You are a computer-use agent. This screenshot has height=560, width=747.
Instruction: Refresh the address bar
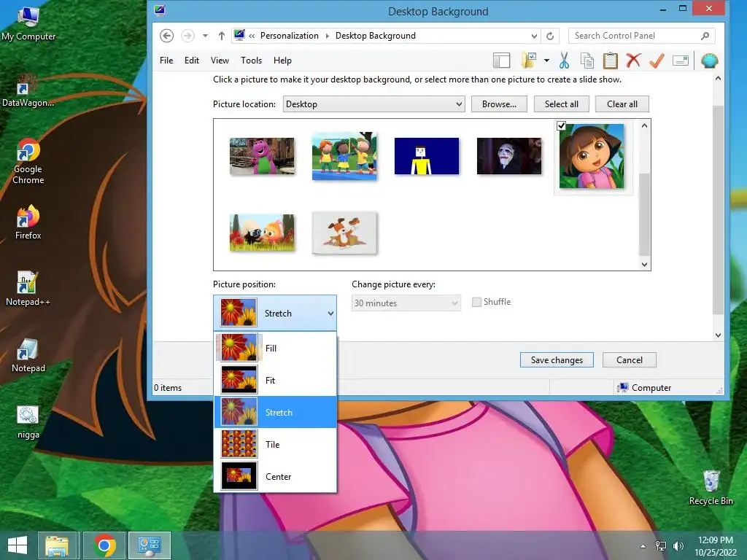[550, 36]
